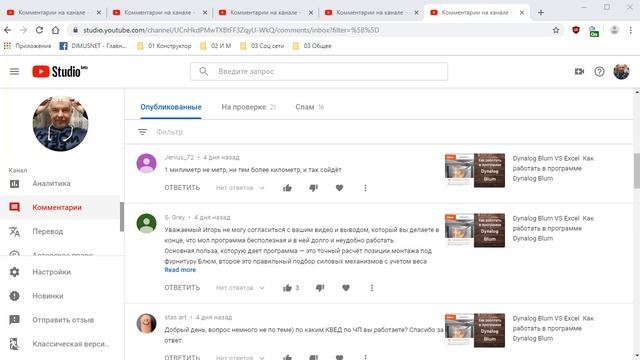Switch to На проверке tab
Screen dimensions: 640x360
249,107
